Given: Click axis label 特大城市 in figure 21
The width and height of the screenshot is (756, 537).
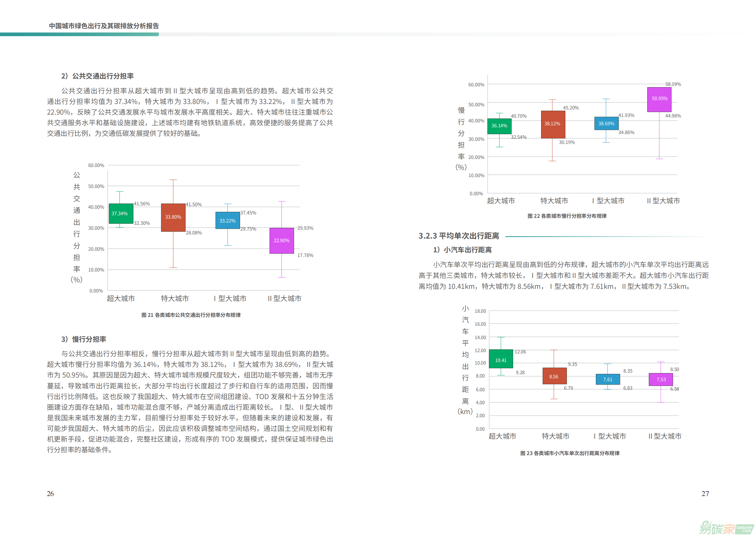Looking at the screenshot, I should pyautogui.click(x=175, y=299).
